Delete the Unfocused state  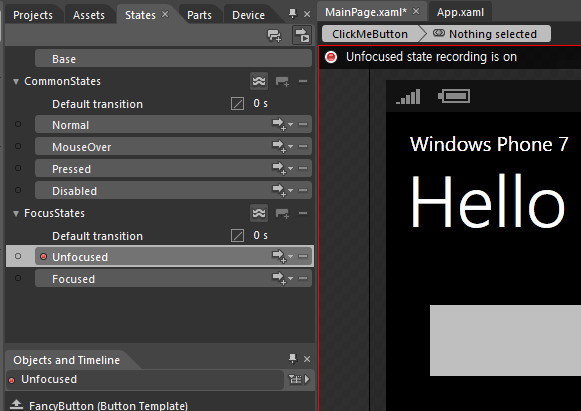[303, 256]
